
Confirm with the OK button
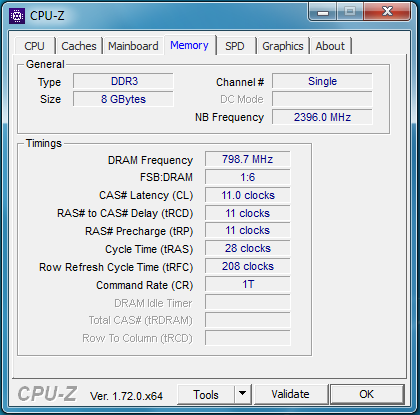(366, 394)
